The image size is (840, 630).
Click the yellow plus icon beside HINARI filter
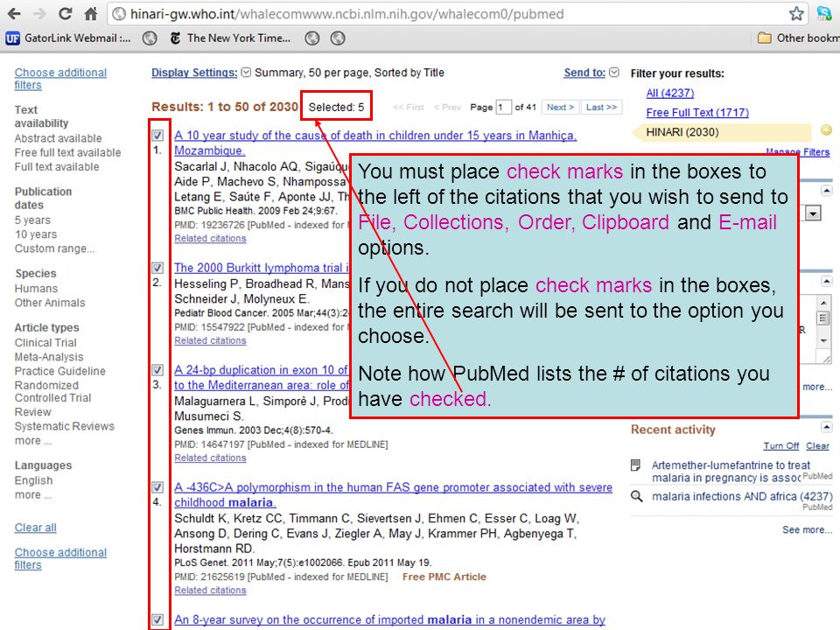(827, 129)
